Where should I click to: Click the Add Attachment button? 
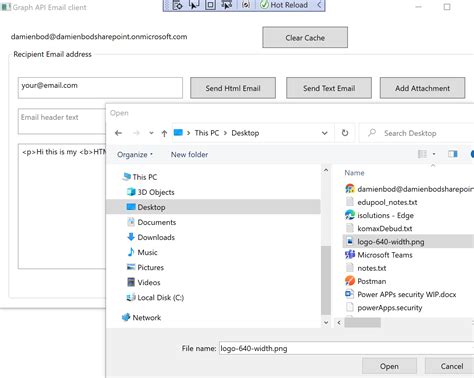(x=422, y=88)
